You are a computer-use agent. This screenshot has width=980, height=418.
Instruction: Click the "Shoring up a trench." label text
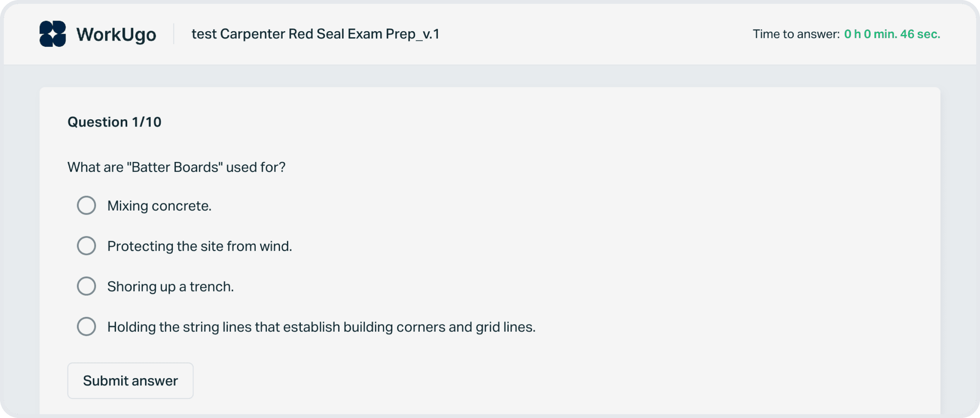coord(170,287)
